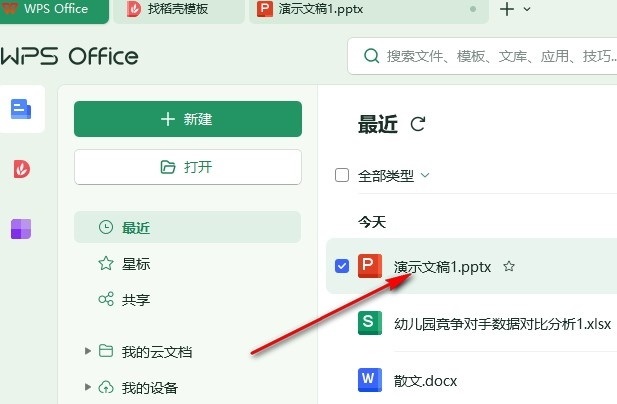Tick the select-all checkbox beside 全部类型

click(342, 175)
